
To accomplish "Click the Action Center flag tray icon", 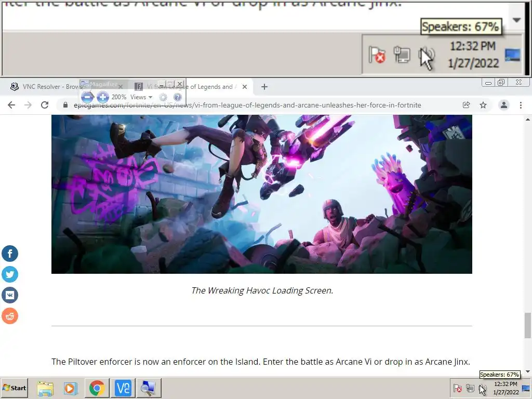I will tap(457, 388).
